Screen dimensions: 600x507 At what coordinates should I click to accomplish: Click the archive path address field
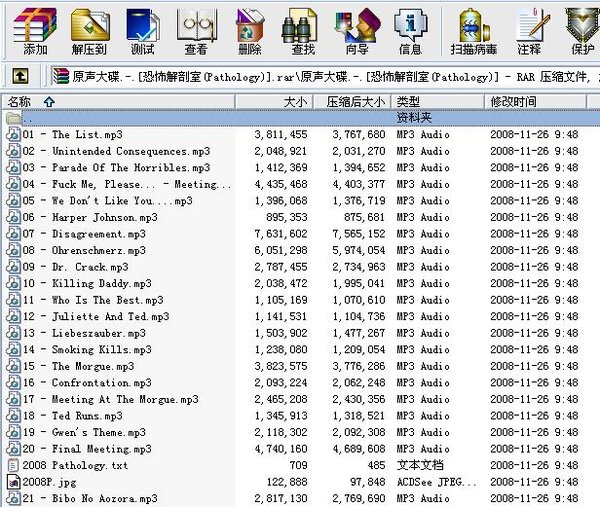point(325,76)
